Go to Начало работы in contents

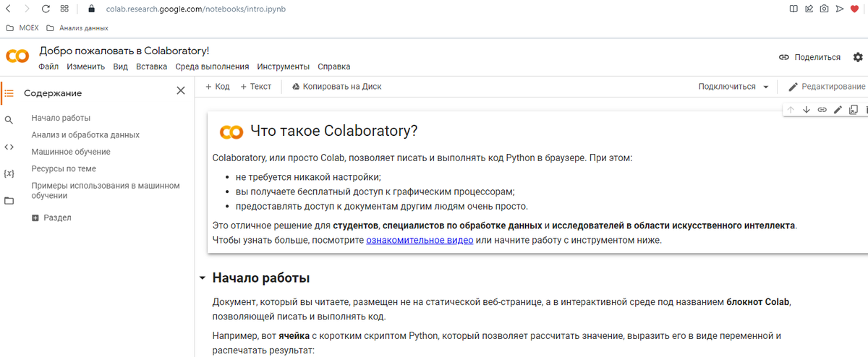click(x=61, y=118)
